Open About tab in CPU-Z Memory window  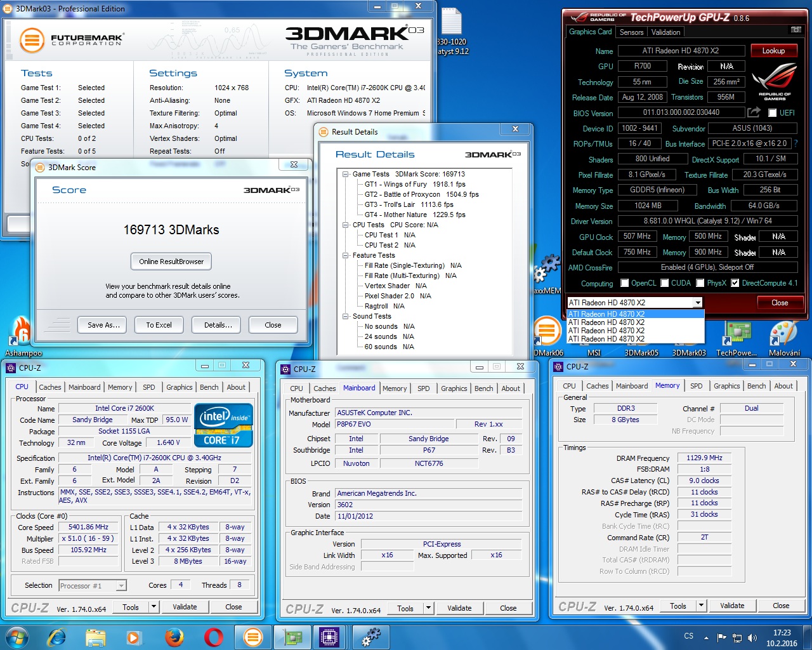pos(783,386)
